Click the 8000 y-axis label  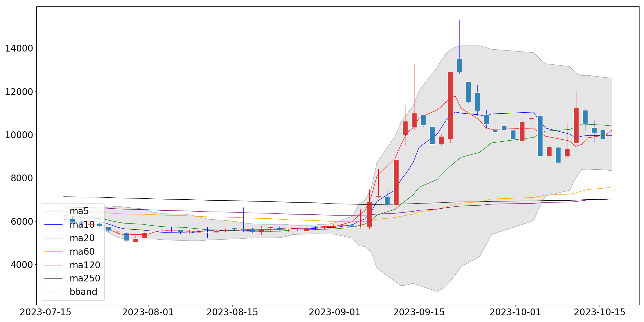coord(22,178)
